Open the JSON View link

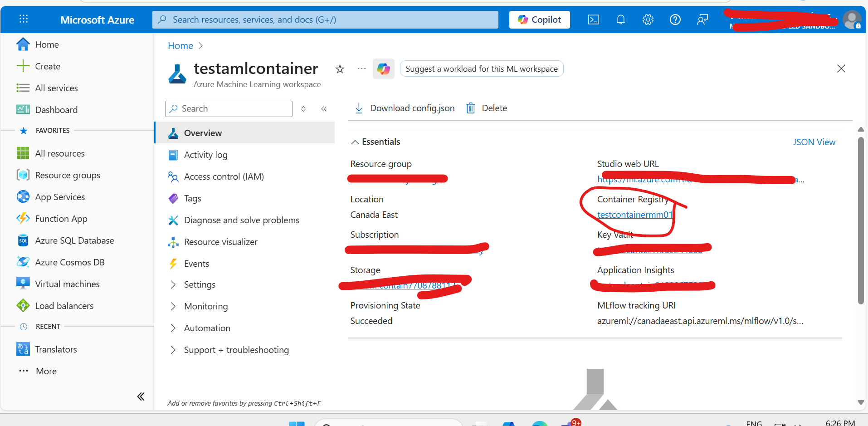[814, 142]
